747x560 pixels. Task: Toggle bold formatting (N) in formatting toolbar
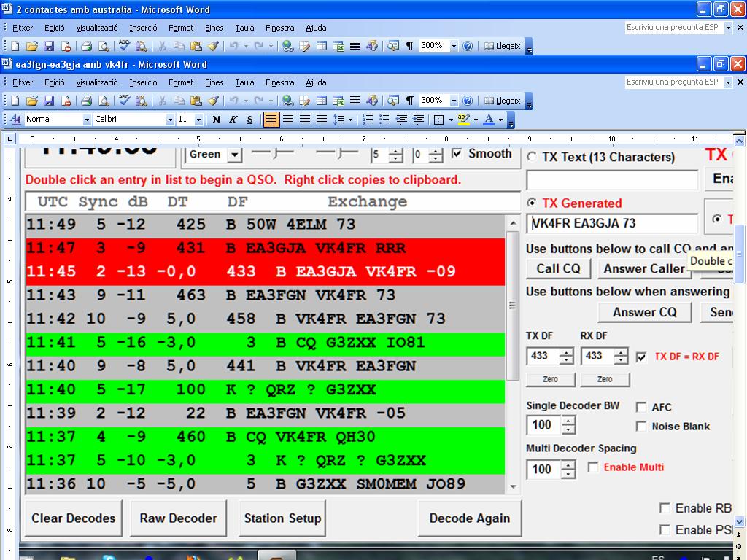(x=216, y=120)
